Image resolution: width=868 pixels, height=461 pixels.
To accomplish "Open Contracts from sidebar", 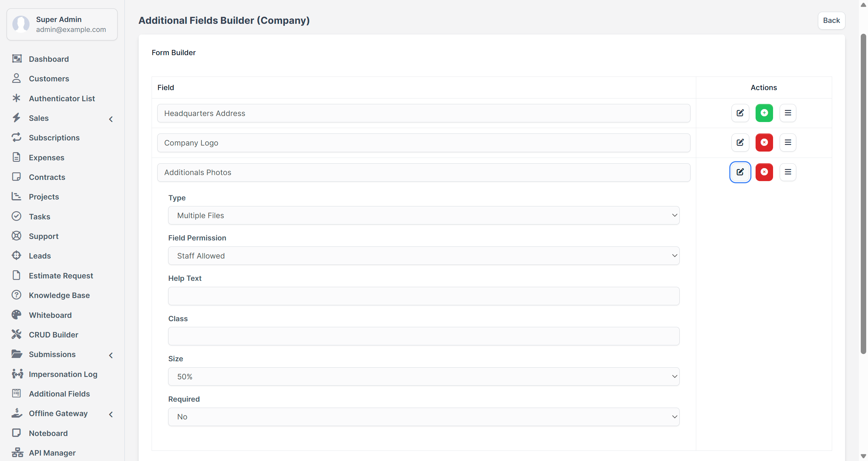I will (x=47, y=177).
